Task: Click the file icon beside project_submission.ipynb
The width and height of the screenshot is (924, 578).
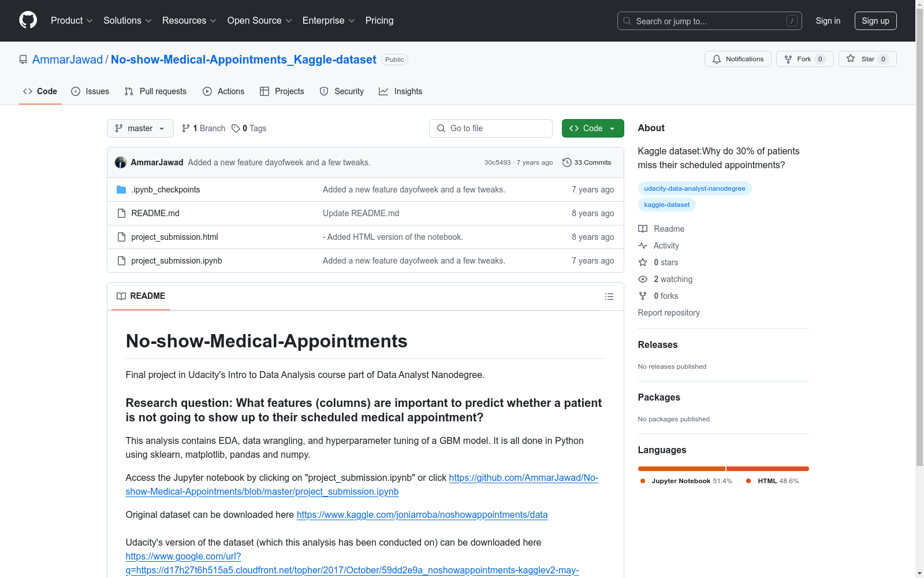Action: 121,261
